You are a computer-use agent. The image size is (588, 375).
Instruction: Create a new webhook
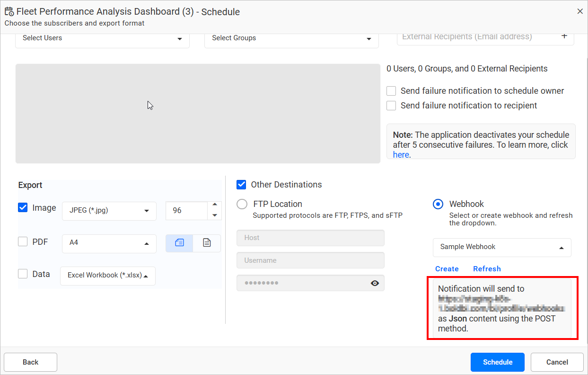(447, 268)
